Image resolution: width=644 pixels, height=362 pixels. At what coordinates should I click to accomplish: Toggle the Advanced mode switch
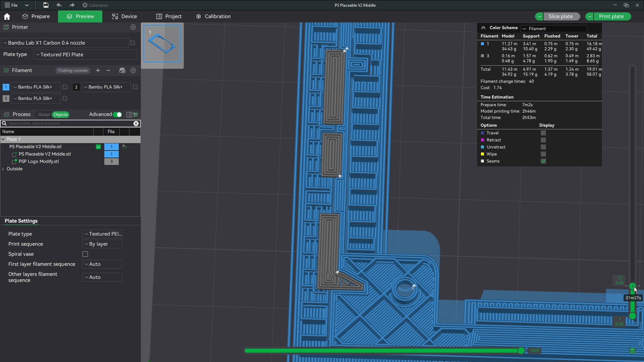(x=117, y=115)
